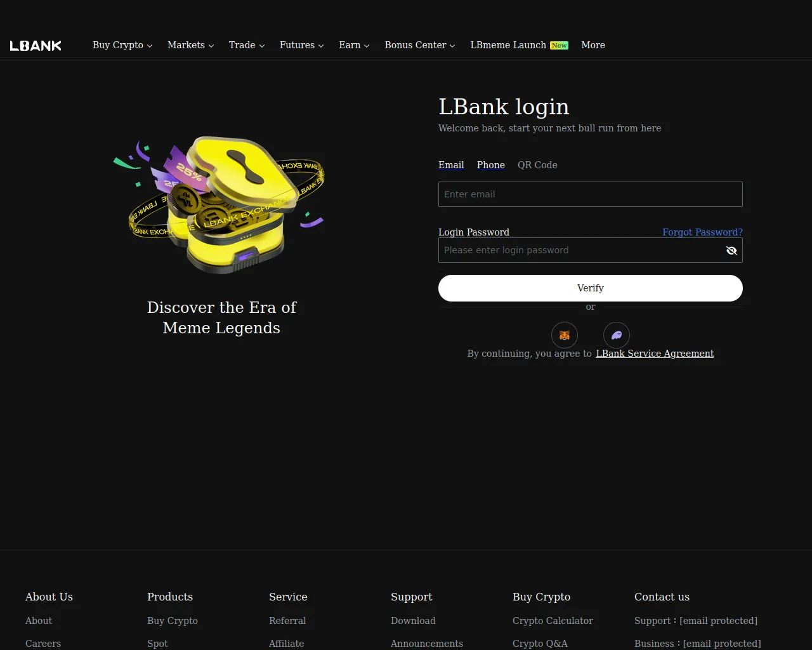Click the Contact us footer heading
The image size is (812, 650).
click(662, 597)
